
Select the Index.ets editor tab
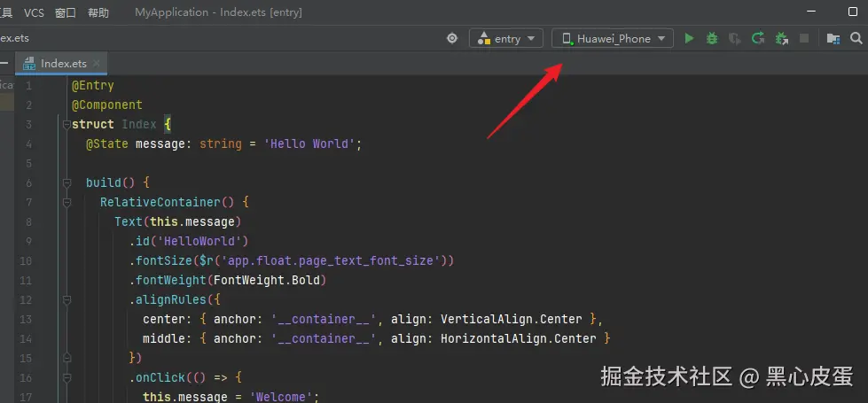pos(61,64)
